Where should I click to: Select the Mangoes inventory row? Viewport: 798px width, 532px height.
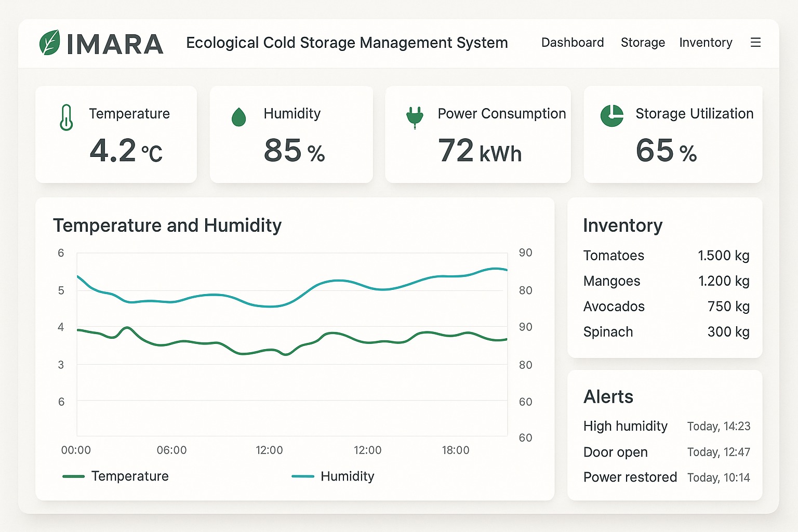click(666, 281)
